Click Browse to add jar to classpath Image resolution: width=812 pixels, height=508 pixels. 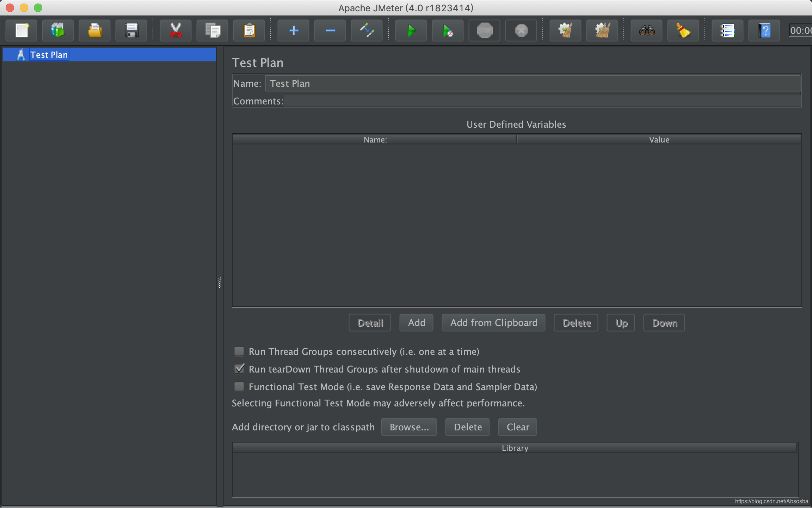pyautogui.click(x=409, y=427)
